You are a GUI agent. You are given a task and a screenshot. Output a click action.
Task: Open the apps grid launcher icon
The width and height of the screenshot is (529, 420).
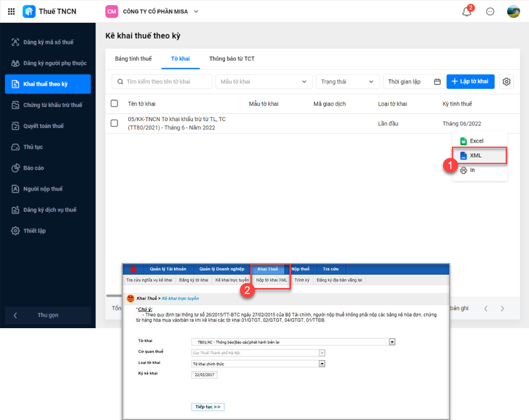tap(11, 11)
